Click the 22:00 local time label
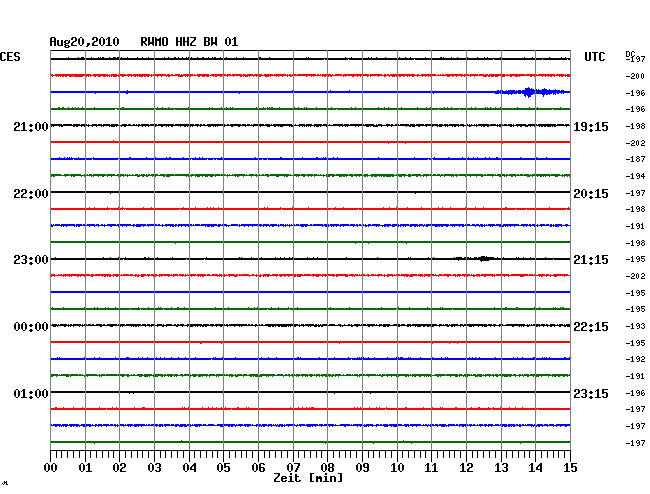Screen dimensions: 650x494 (x=31, y=194)
